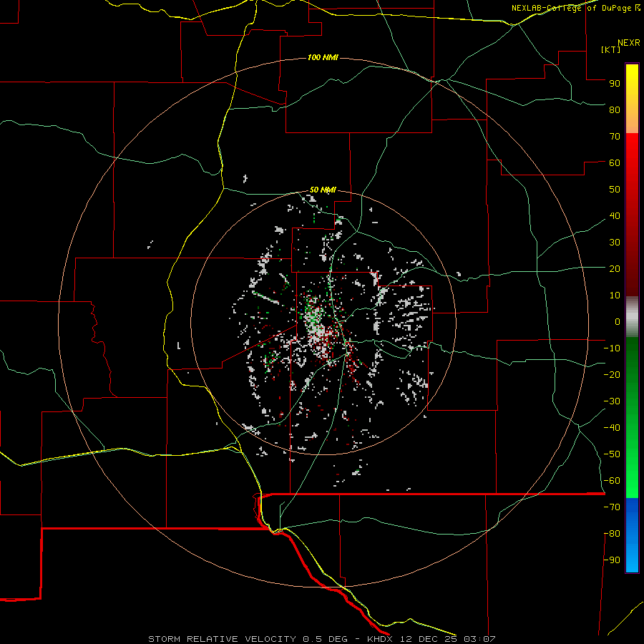644x644 pixels.
Task: Select the positive "60" scale value
Action: 615,162
